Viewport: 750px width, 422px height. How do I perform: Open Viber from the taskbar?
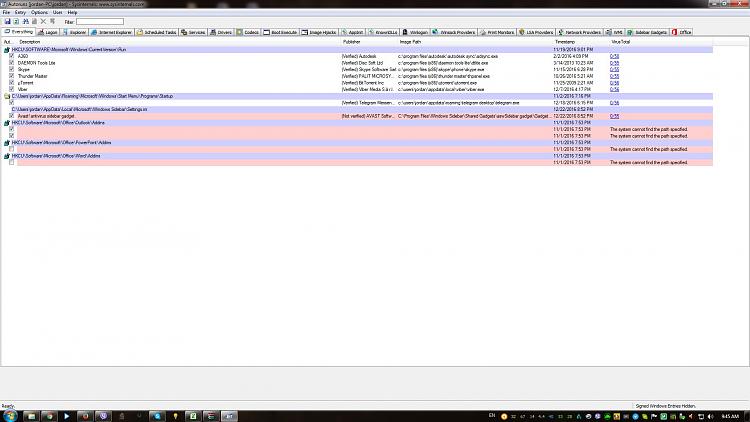click(103, 416)
